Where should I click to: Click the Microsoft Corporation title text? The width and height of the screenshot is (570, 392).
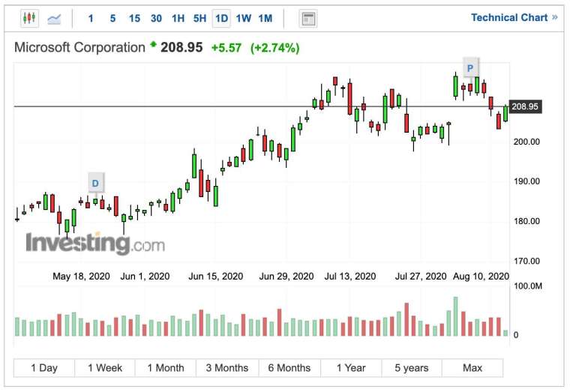[79, 47]
